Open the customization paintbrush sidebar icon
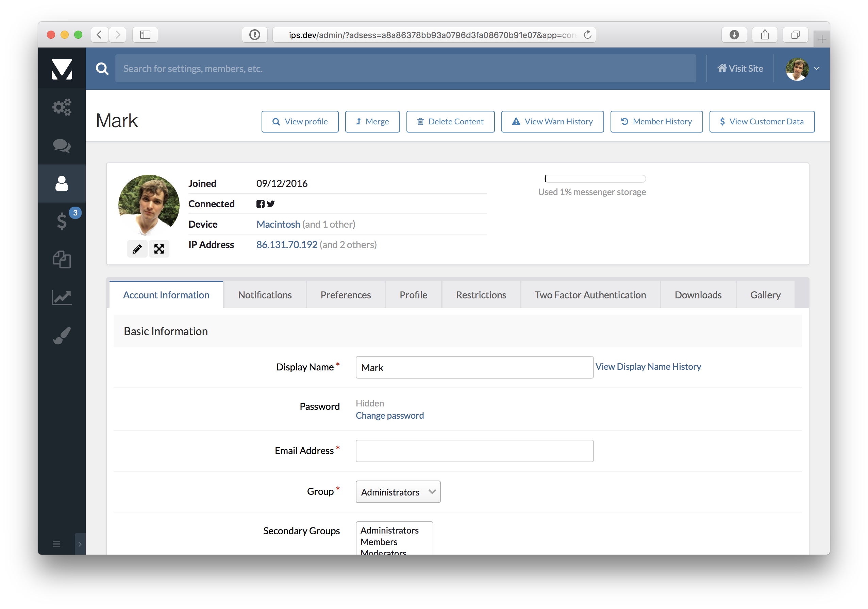The image size is (868, 609). [62, 335]
